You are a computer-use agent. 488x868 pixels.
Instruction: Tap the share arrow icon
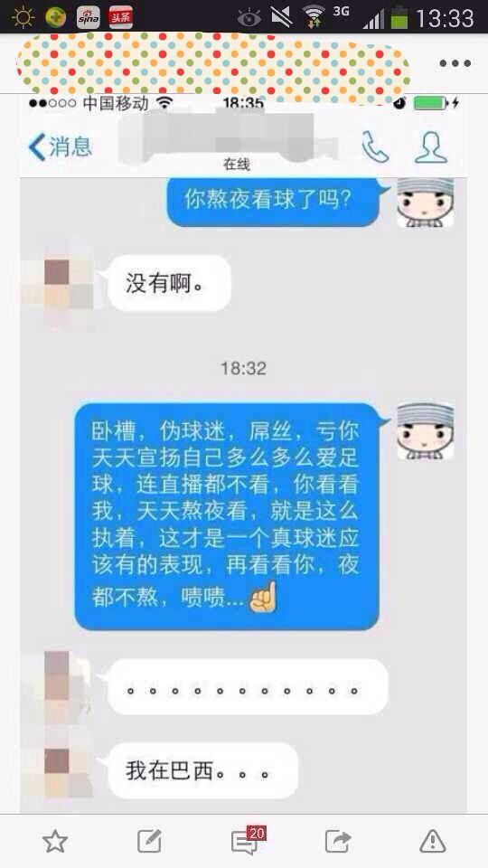coord(338,842)
